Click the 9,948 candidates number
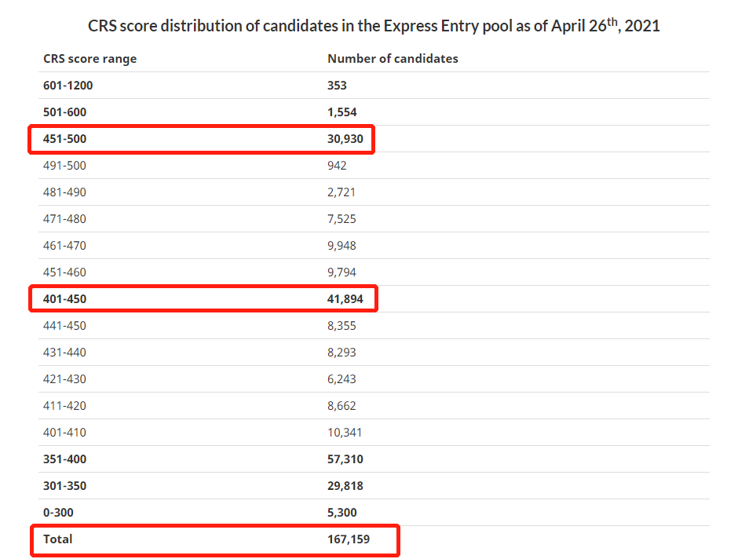The width and height of the screenshot is (756, 559). click(x=341, y=246)
